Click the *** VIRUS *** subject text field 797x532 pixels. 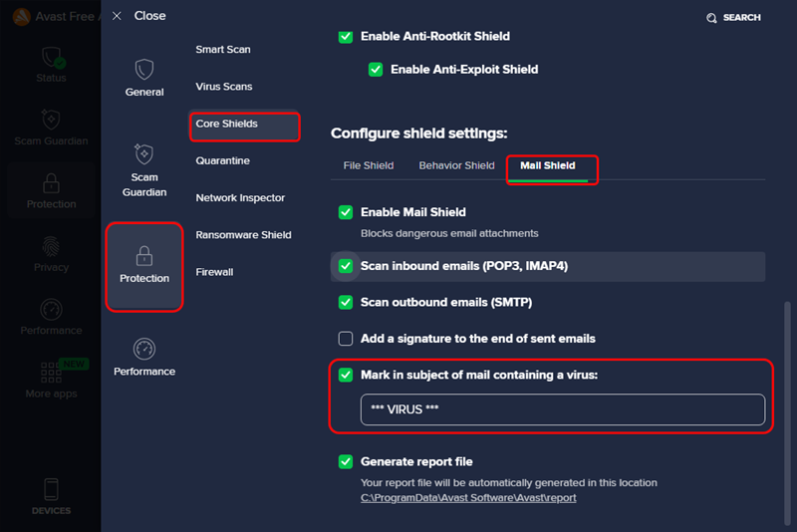[563, 409]
